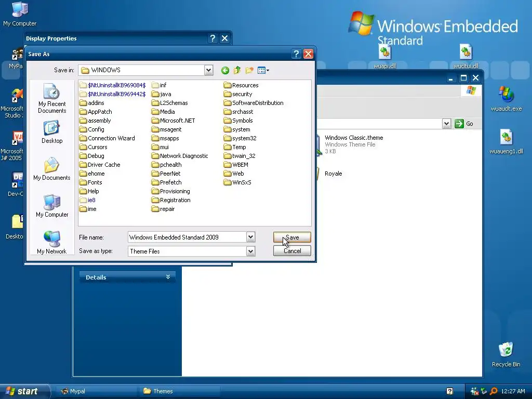The height and width of the screenshot is (399, 532).
Task: Select the Cursors folder
Action: point(94,147)
